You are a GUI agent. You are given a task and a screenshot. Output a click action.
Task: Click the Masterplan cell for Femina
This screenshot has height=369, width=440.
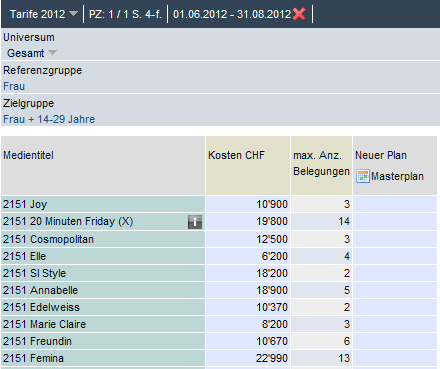coord(395,358)
